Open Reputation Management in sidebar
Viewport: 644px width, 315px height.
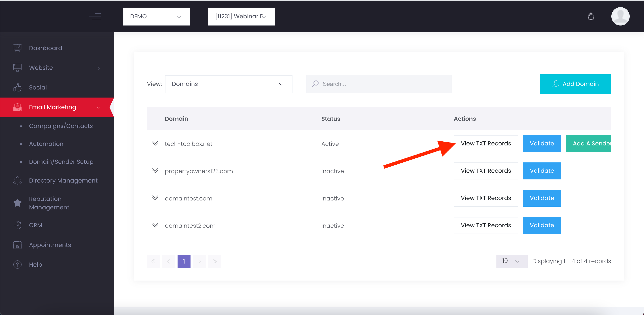coord(49,203)
